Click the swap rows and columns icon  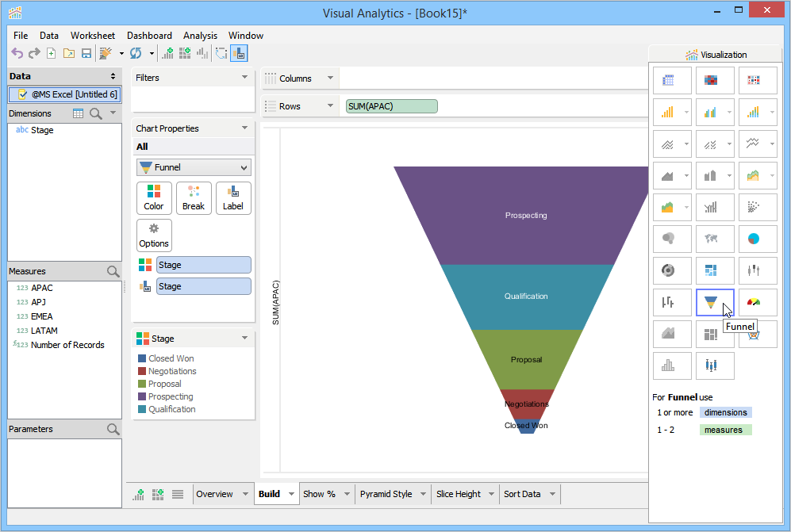click(221, 53)
